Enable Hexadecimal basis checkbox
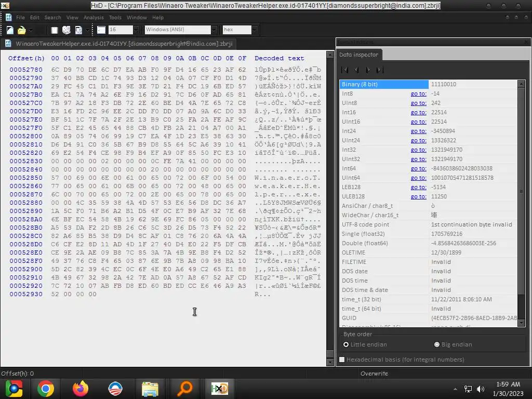This screenshot has height=399, width=532. tap(342, 360)
